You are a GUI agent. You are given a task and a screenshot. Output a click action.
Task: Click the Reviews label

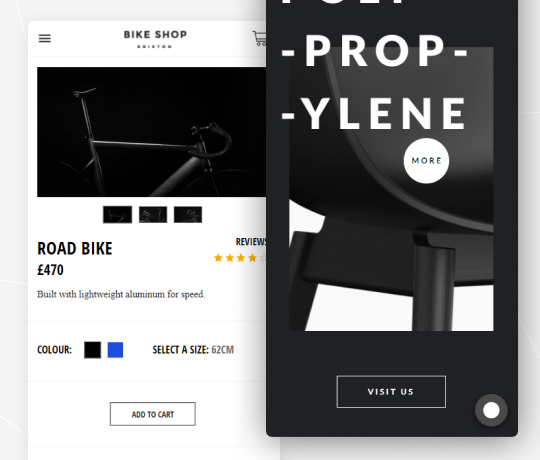pyautogui.click(x=251, y=242)
